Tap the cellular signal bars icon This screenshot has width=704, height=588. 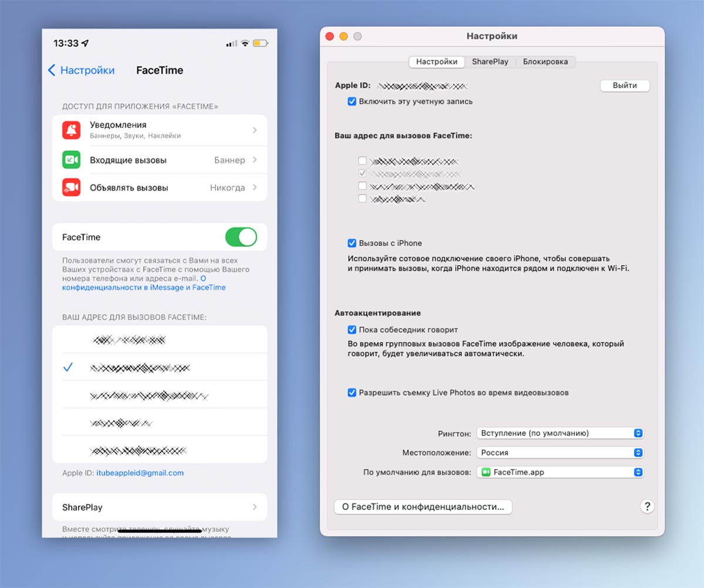click(x=231, y=44)
